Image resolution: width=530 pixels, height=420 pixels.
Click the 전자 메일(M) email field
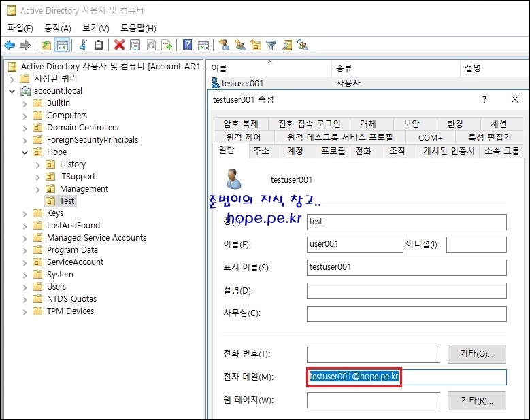[x=407, y=377]
